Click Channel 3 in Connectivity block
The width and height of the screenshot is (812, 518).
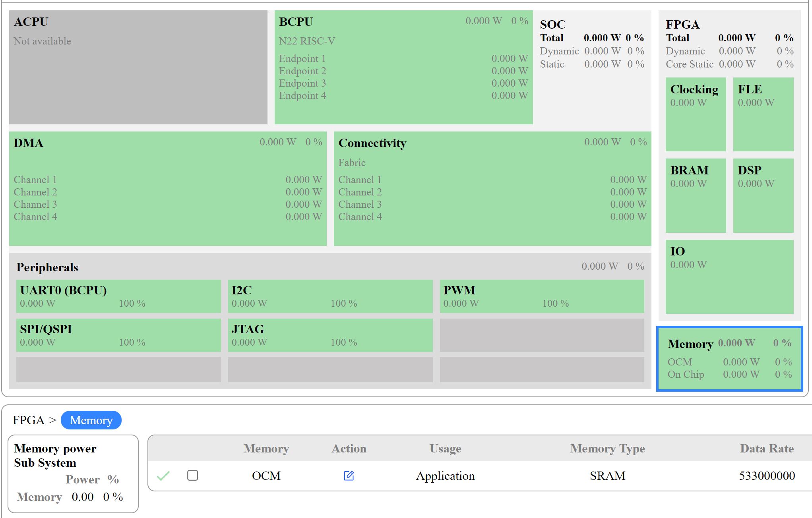coord(492,205)
